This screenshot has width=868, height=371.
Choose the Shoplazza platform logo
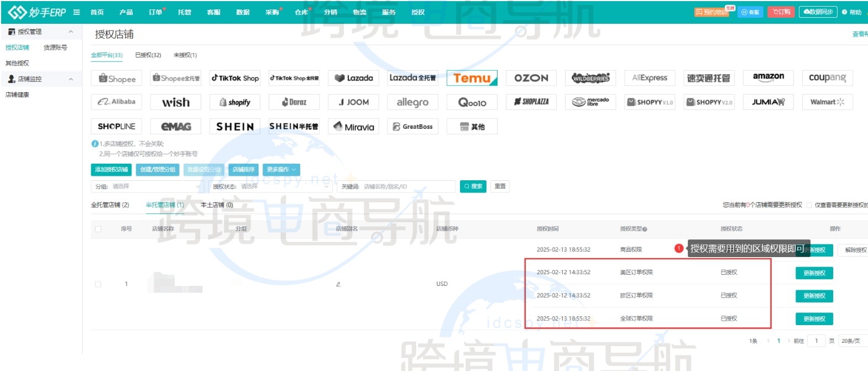531,102
